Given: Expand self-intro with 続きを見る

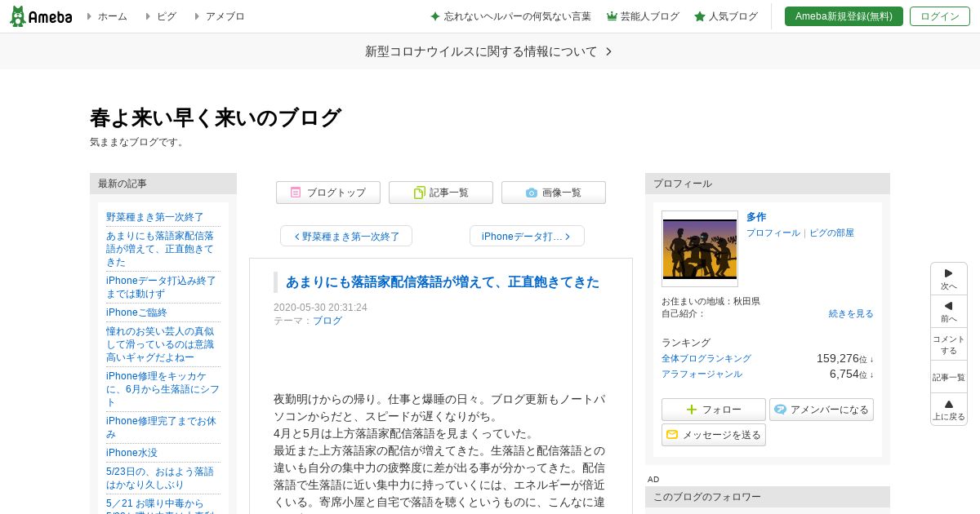Looking at the screenshot, I should [x=851, y=314].
